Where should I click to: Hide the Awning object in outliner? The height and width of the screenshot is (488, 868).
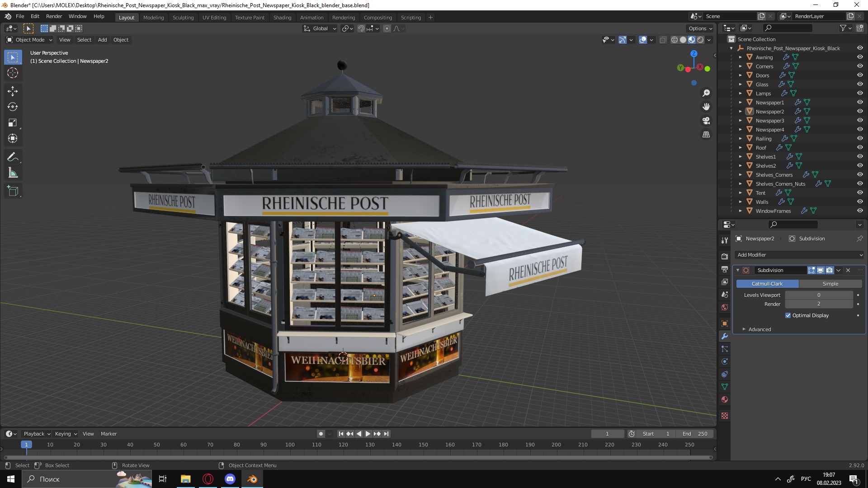[860, 57]
